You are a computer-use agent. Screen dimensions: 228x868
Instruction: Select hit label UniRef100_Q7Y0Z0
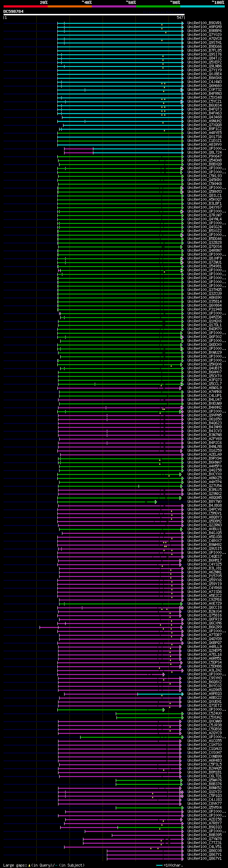(204, 35)
